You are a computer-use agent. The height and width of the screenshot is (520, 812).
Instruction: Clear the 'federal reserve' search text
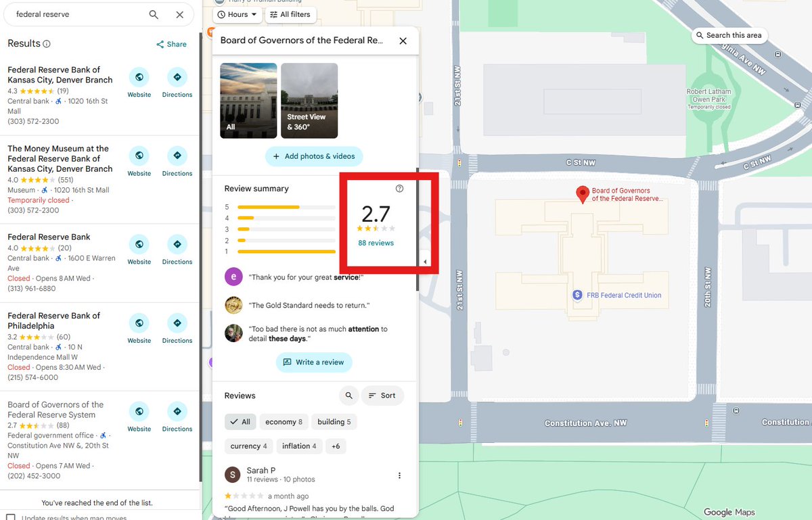[179, 14]
